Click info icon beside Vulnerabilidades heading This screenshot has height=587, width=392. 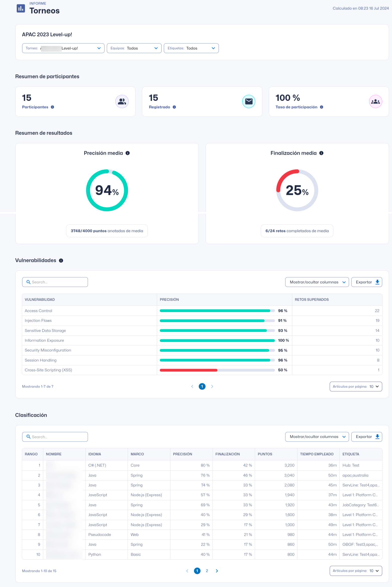61,260
